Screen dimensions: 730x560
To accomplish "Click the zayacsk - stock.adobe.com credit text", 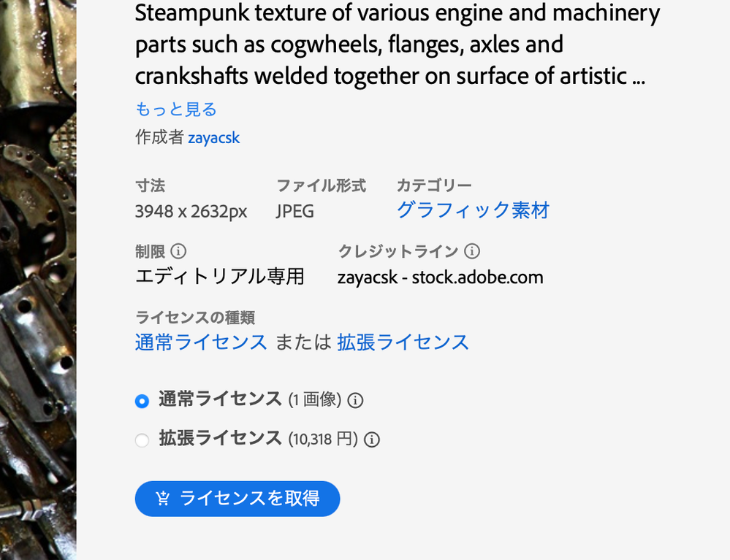I will 440,277.
